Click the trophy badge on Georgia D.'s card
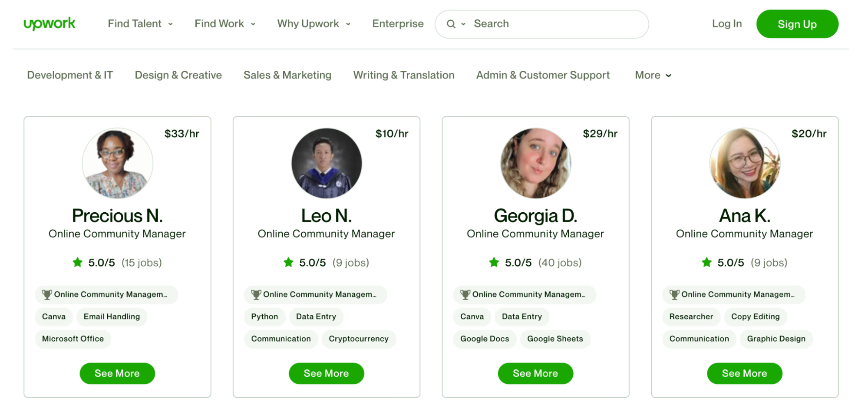Image resolution: width=868 pixels, height=412 pixels. coord(465,294)
